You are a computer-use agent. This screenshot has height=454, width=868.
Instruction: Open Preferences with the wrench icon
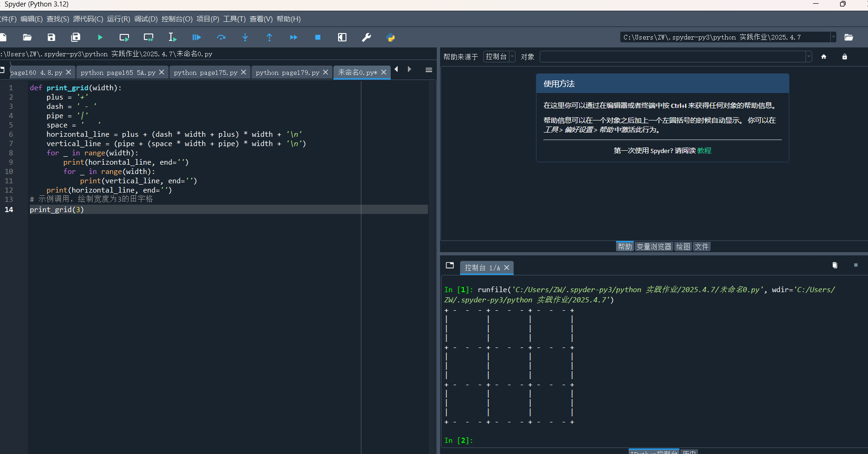coord(366,38)
